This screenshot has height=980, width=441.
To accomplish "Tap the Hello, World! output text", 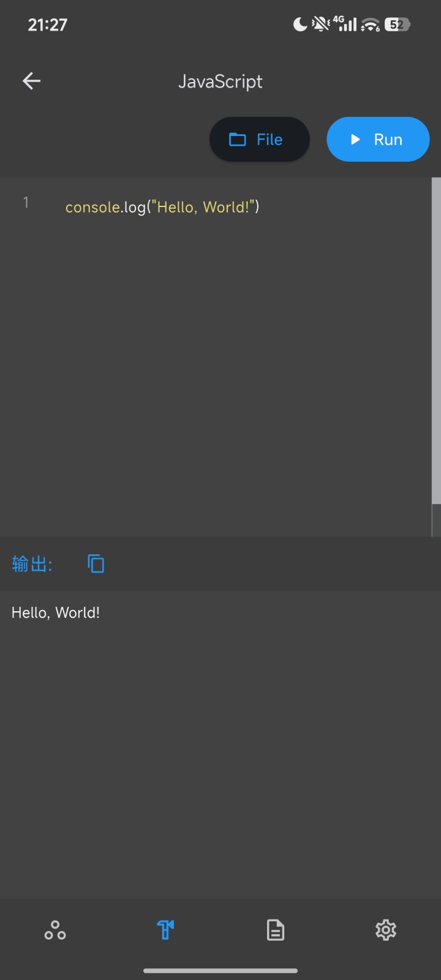I will 56,613.
